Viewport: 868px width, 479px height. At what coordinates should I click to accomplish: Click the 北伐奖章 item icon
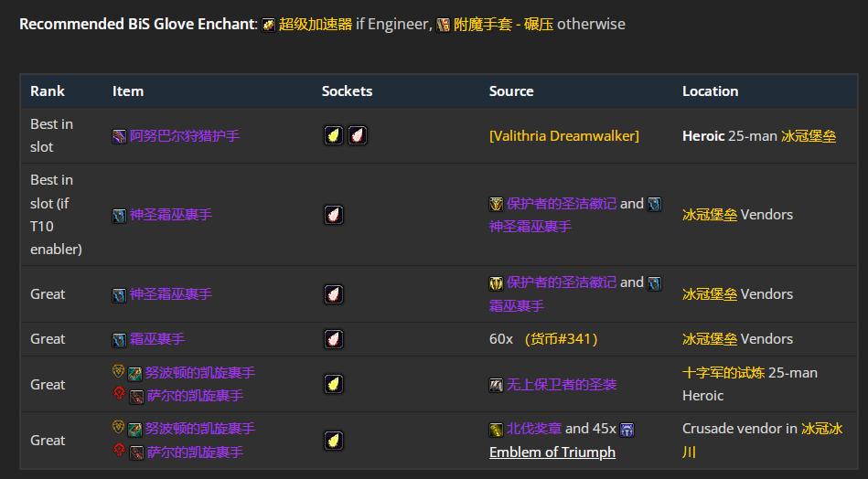tap(496, 429)
